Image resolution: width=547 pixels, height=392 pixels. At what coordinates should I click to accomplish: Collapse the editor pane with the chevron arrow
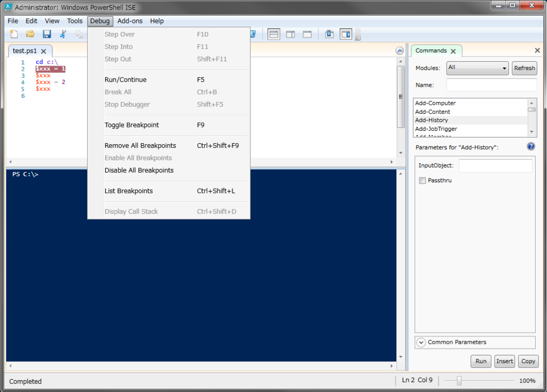point(399,50)
